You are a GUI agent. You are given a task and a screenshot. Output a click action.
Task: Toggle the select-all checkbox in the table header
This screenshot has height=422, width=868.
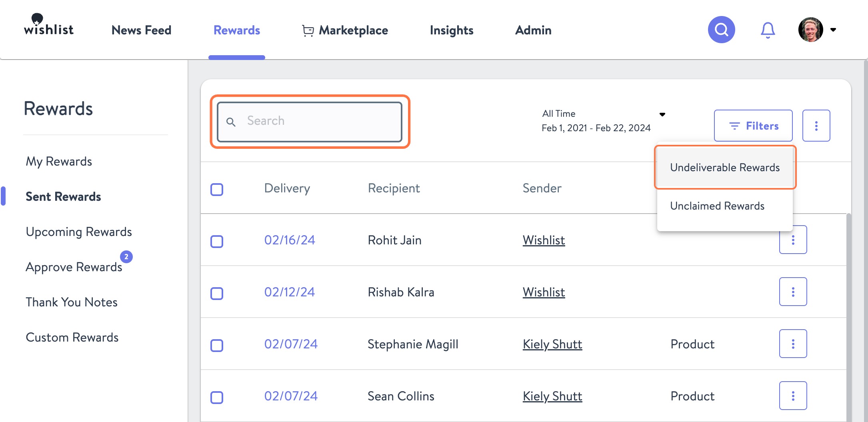(217, 190)
